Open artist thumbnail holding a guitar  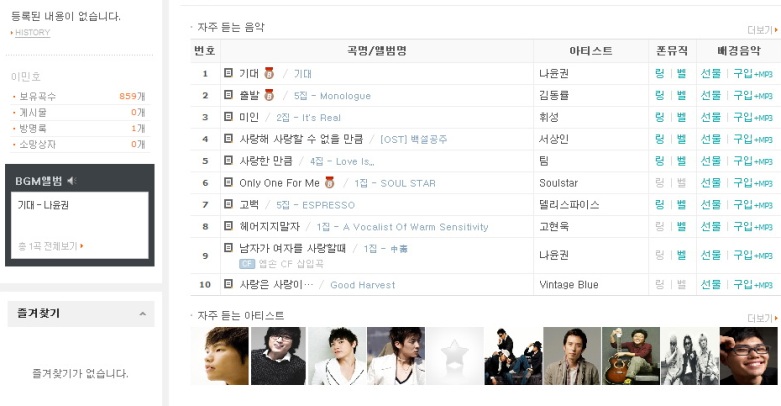(x=631, y=356)
